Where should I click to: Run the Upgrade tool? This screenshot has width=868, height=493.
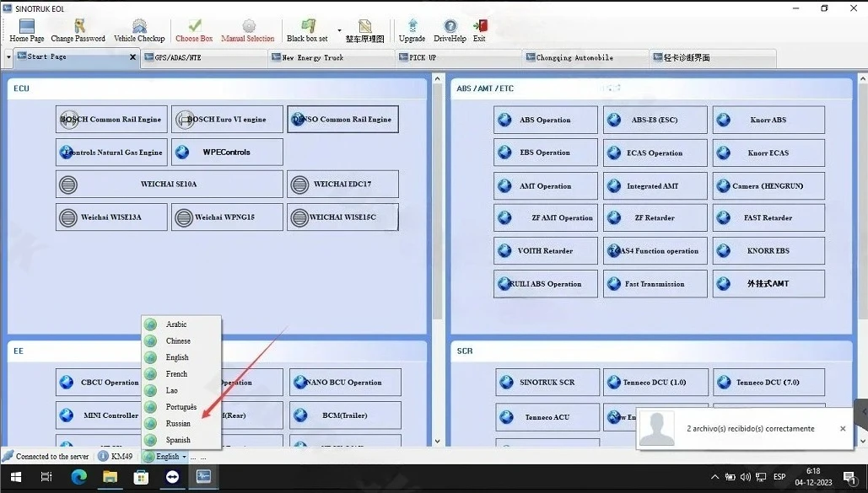(x=412, y=29)
